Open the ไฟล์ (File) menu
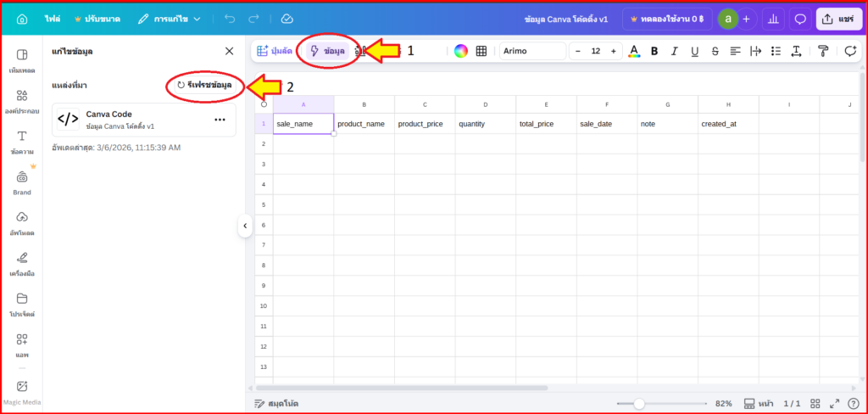Image resolution: width=868 pixels, height=414 pixels. coord(53,19)
